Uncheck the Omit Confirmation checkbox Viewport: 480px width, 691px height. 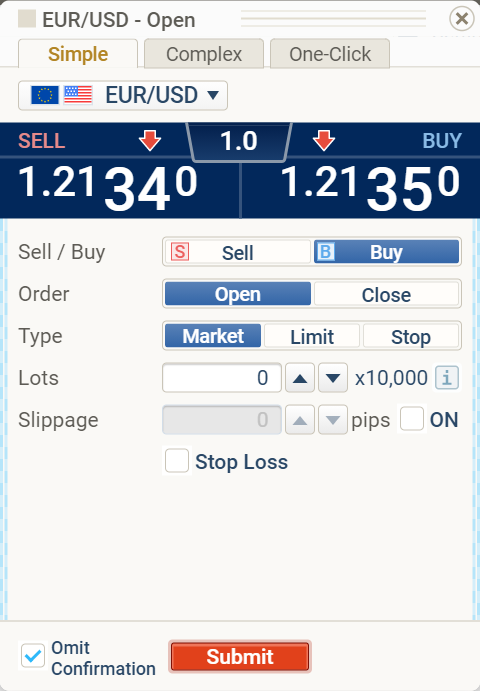(33, 656)
